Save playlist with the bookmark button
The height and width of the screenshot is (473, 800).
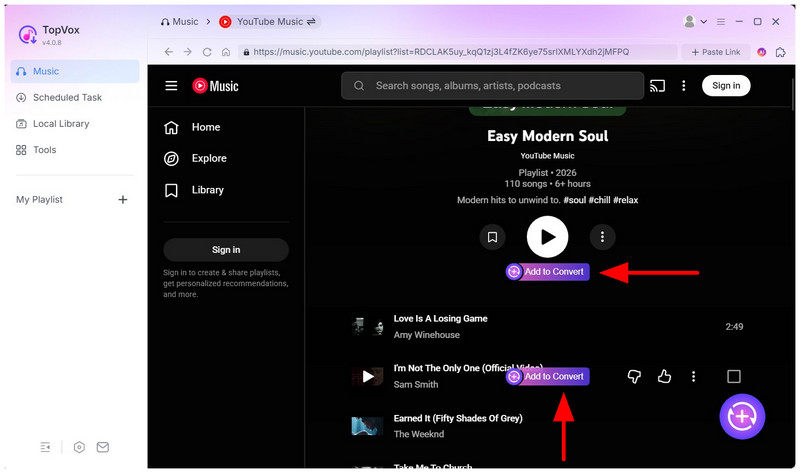[x=492, y=237]
